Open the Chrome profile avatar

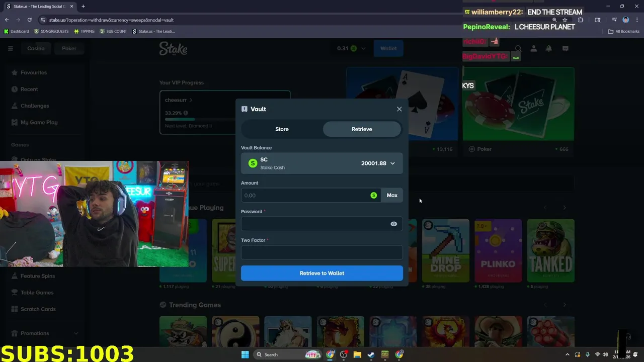[626, 20]
